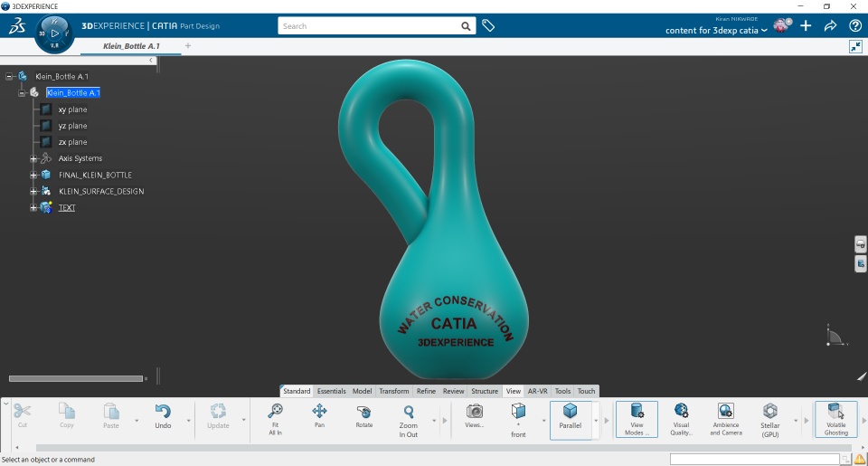The height and width of the screenshot is (466, 868).
Task: Toggle Volatile Ghosting
Action: click(835, 420)
